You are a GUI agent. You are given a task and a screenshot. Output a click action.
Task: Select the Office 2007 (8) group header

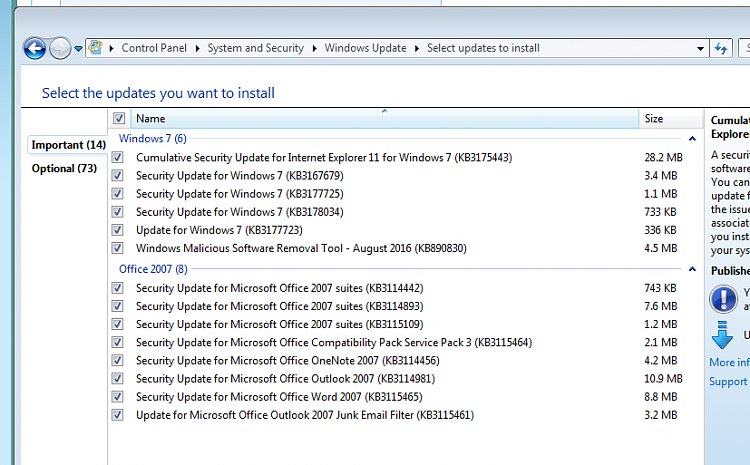(153, 269)
